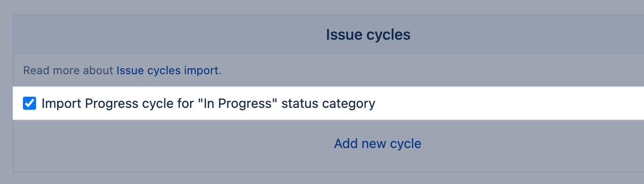644x184 pixels.
Task: Disable Progress cycle import for In Progress
Action: pos(29,103)
